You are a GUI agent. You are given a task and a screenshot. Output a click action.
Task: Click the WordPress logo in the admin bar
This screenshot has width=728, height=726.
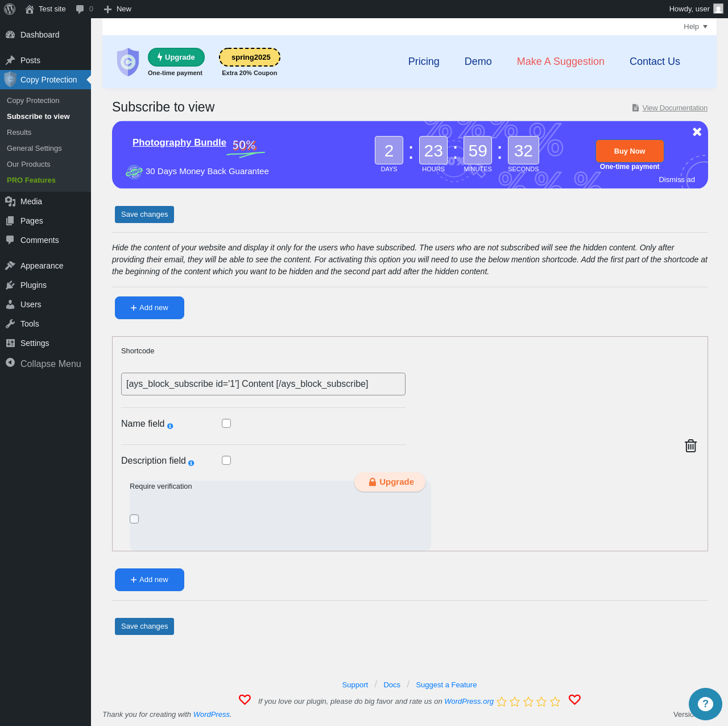pyautogui.click(x=10, y=9)
